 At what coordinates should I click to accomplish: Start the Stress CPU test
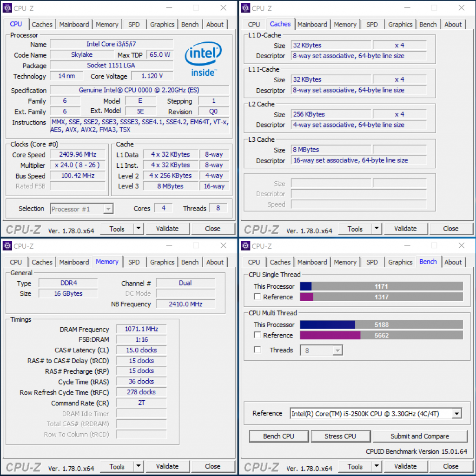[340, 436]
